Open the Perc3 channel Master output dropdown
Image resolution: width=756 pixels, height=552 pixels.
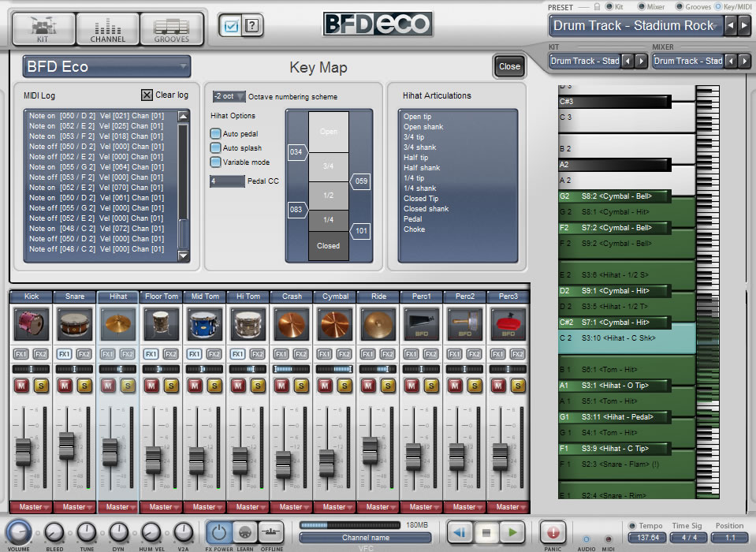[508, 507]
